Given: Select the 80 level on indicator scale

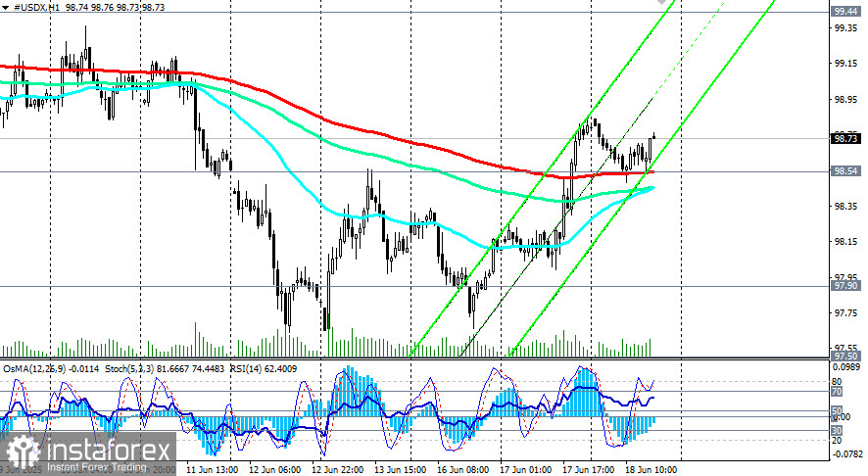Looking at the screenshot, I should click(x=837, y=382).
